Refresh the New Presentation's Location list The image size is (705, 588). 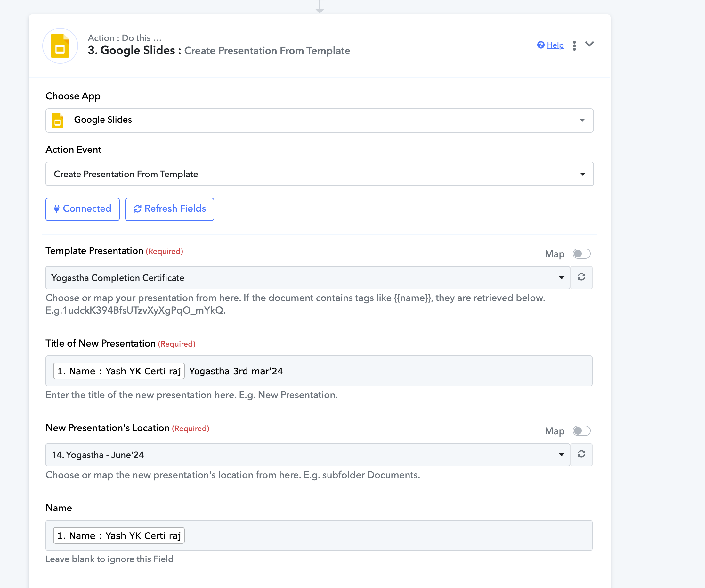tap(581, 454)
